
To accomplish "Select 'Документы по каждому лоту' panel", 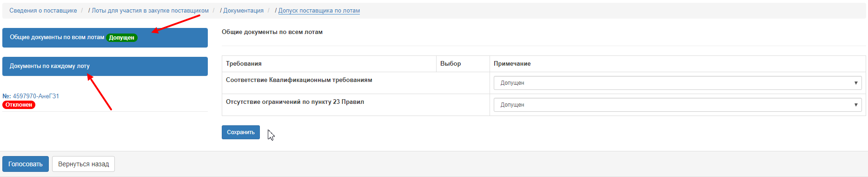I will [105, 66].
